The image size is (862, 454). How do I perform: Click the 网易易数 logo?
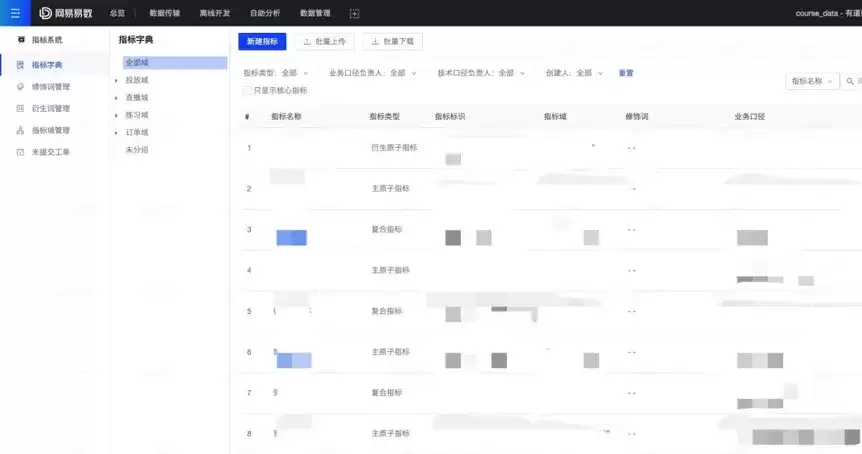pyautogui.click(x=65, y=13)
